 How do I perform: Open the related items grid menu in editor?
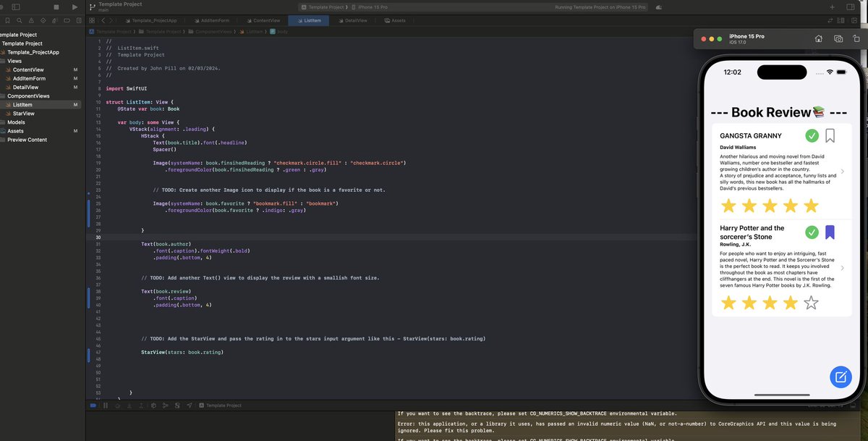click(92, 21)
